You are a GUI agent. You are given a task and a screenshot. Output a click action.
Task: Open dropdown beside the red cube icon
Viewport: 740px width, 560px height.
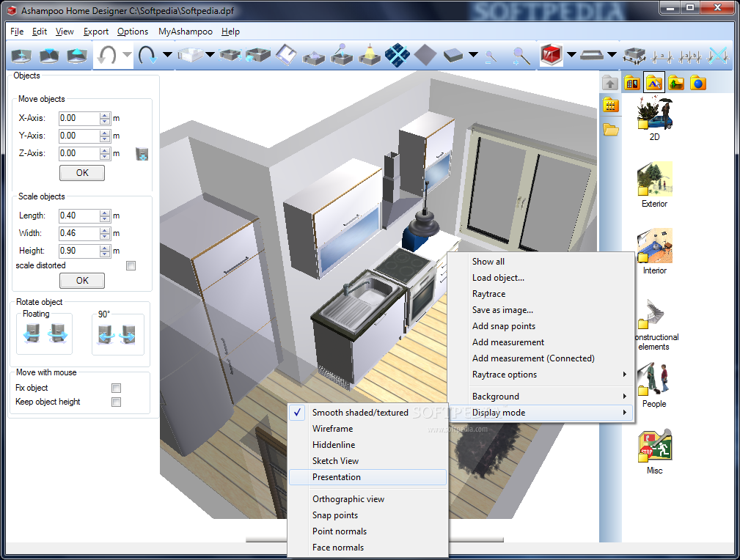571,55
